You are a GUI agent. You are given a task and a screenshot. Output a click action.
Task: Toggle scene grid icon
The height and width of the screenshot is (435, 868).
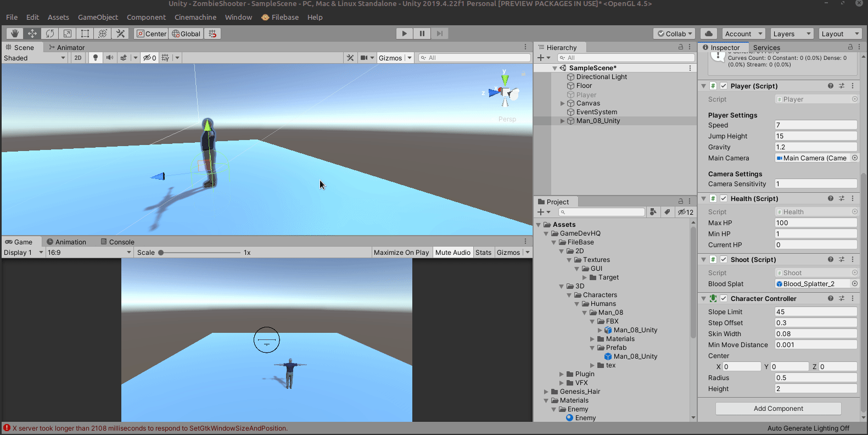pyautogui.click(x=165, y=58)
